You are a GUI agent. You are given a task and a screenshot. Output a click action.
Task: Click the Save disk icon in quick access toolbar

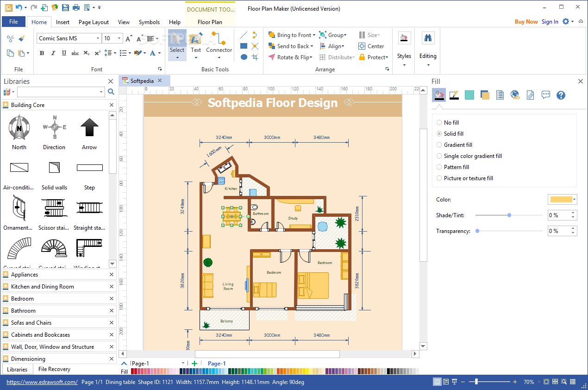click(x=65, y=7)
